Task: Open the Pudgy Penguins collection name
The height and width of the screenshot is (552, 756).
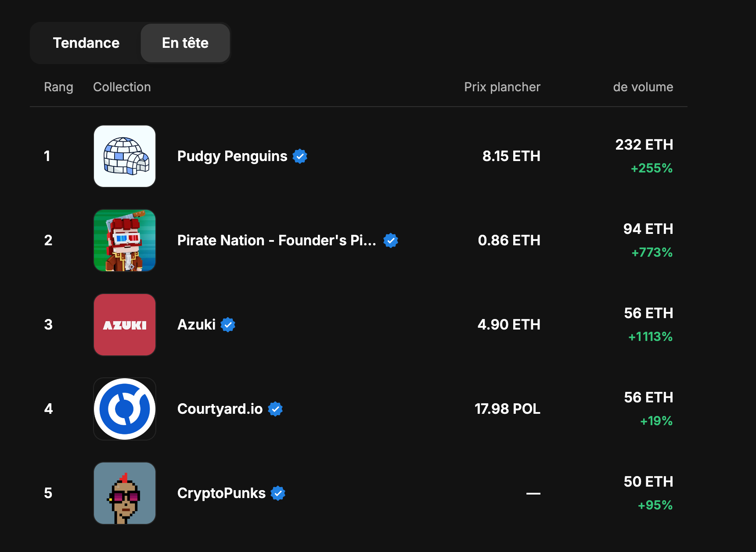Action: pyautogui.click(x=232, y=156)
